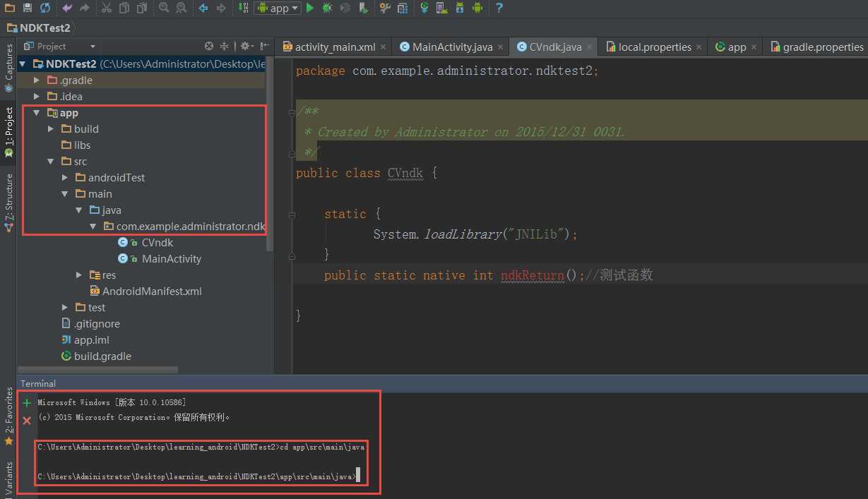
Task: Click Collapse All icon in Project panel
Action: [x=225, y=46]
